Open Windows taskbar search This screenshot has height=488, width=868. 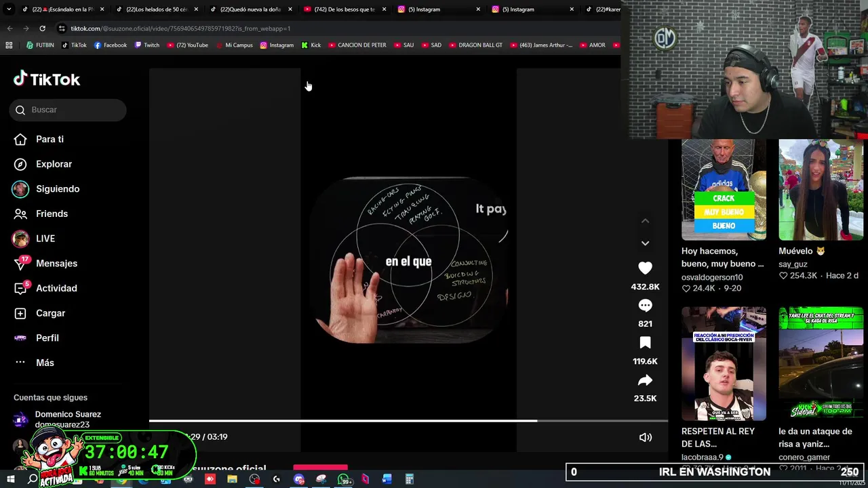33,479
